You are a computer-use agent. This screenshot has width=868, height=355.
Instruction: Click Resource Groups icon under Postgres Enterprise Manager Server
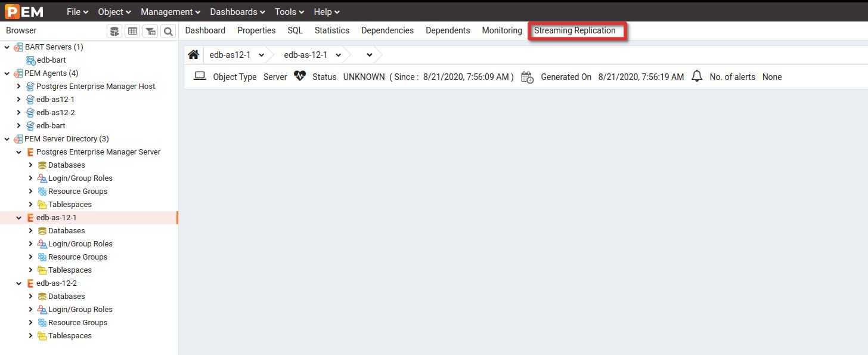(x=42, y=192)
